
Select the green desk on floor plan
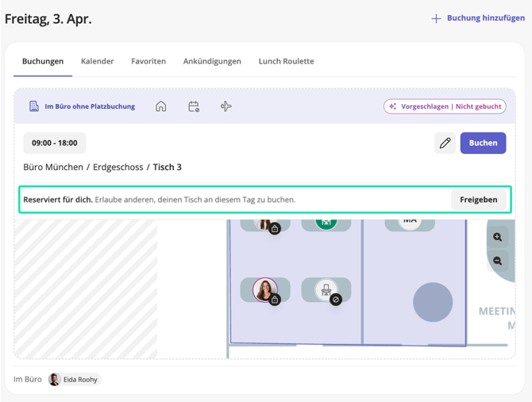pos(326,223)
